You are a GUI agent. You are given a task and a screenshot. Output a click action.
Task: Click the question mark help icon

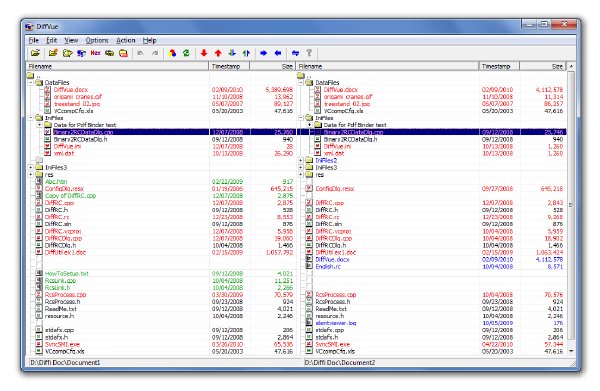click(309, 53)
